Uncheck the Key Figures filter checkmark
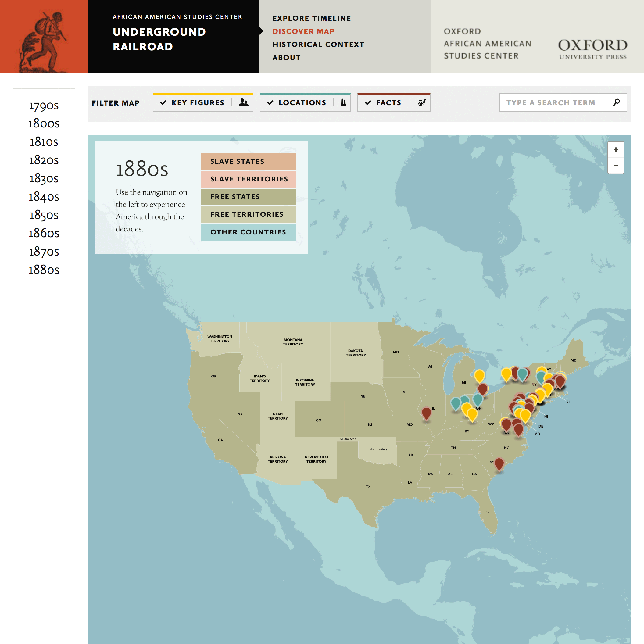Image resolution: width=644 pixels, height=644 pixels. click(163, 103)
